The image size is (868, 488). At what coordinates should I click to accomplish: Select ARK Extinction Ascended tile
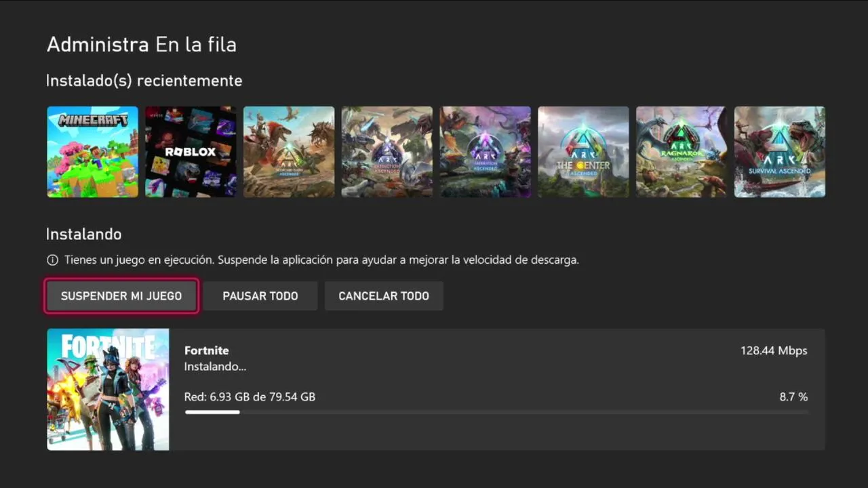tap(387, 152)
